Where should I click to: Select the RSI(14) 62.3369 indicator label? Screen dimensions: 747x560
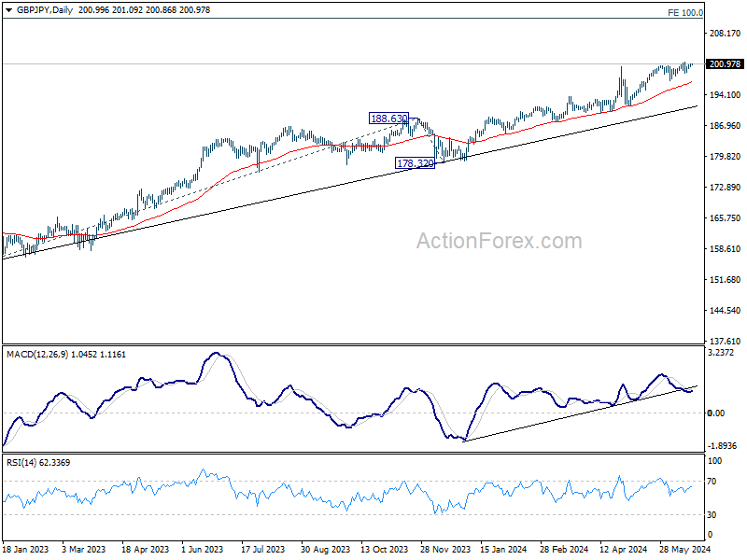pyautogui.click(x=38, y=462)
